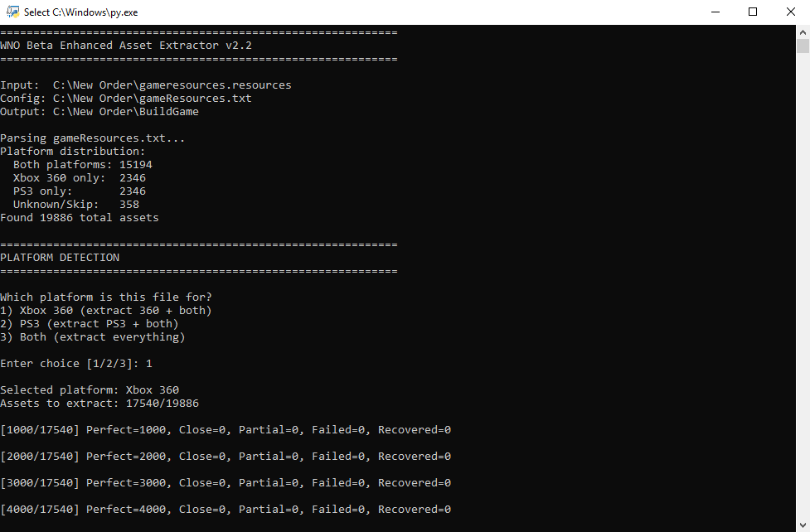The image size is (810, 532).
Task: Click the py.exe icon in title bar
Action: [13, 12]
